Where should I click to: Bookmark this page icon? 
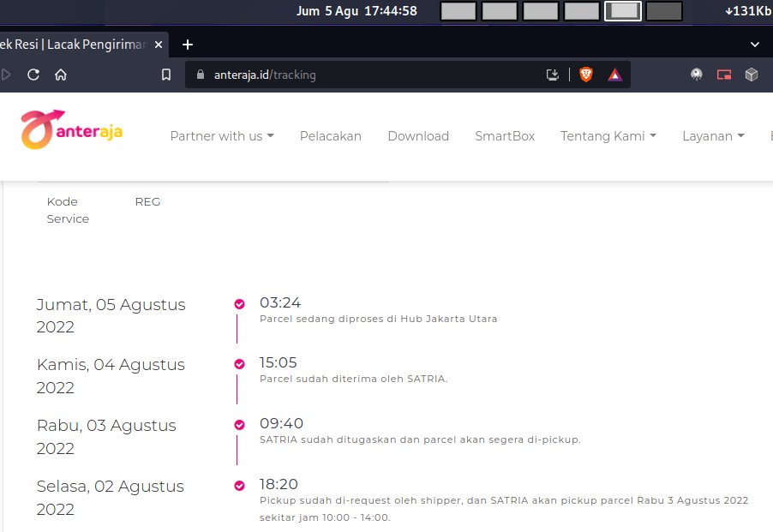pos(166,75)
